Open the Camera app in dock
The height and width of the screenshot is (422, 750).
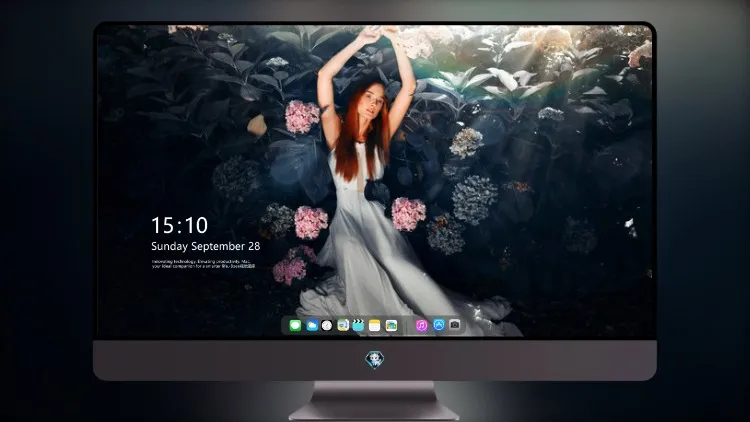pyautogui.click(x=455, y=325)
